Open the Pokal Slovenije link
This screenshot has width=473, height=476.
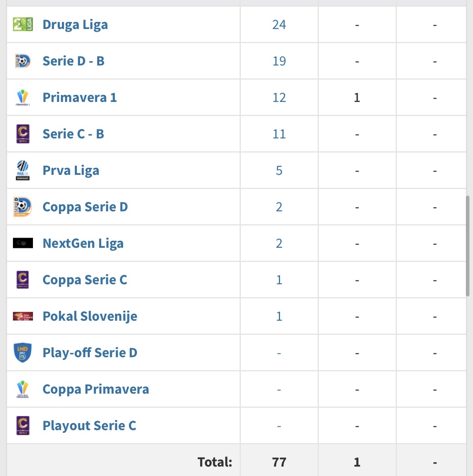pyautogui.click(x=90, y=316)
